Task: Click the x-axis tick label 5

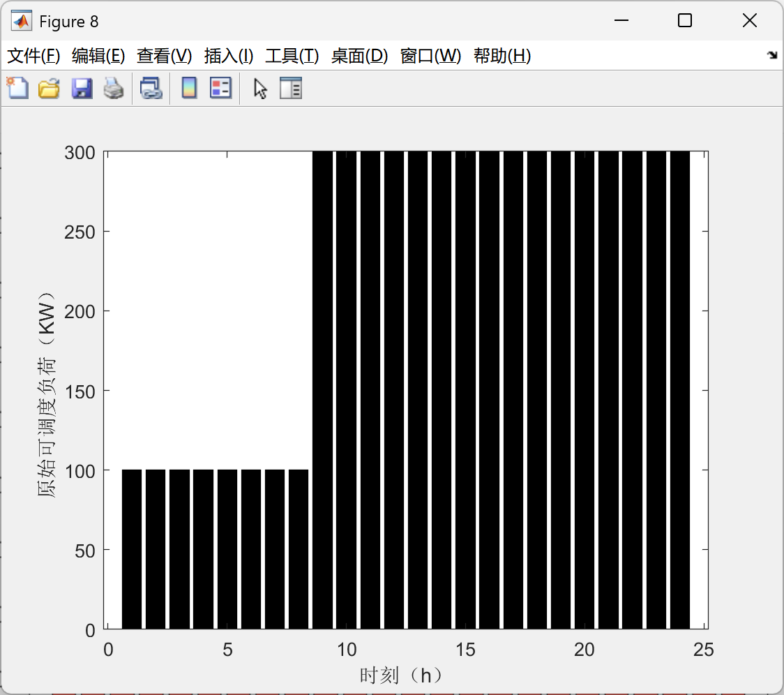Action: click(227, 650)
